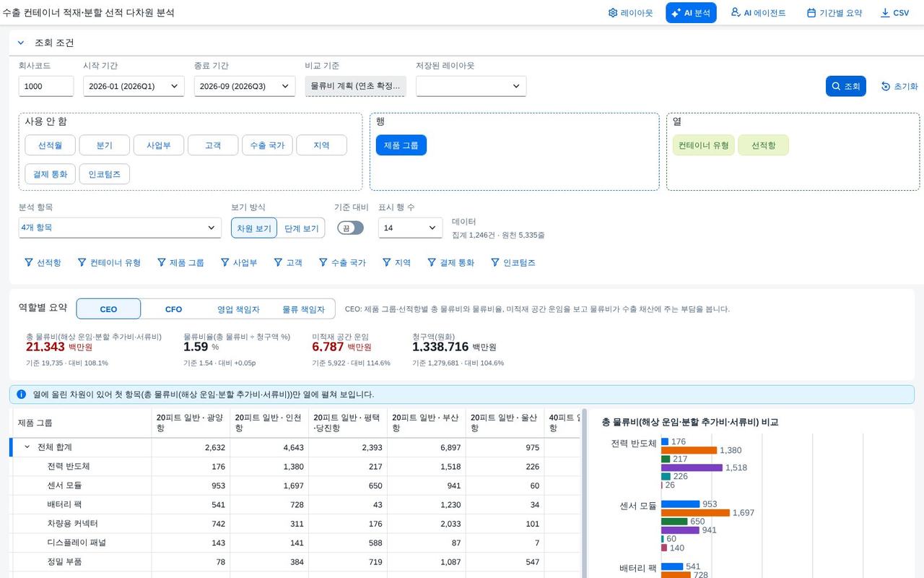Image resolution: width=924 pixels, height=578 pixels.
Task: Collapse the 전체 합계 row
Action: (x=27, y=447)
